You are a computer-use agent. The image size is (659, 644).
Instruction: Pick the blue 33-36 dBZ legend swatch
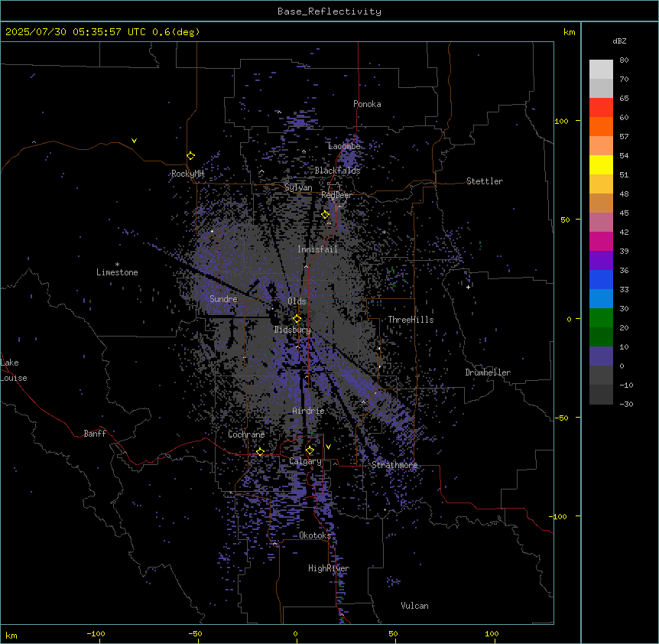(x=601, y=279)
